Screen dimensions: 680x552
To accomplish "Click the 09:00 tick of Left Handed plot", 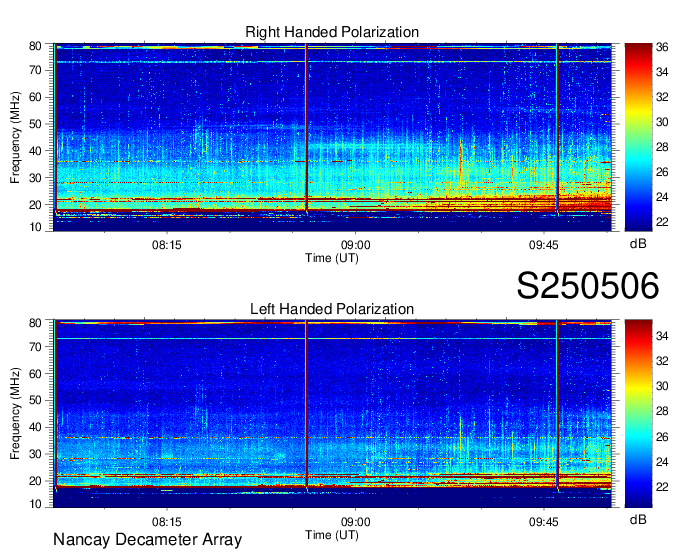I will pyautogui.click(x=356, y=522).
